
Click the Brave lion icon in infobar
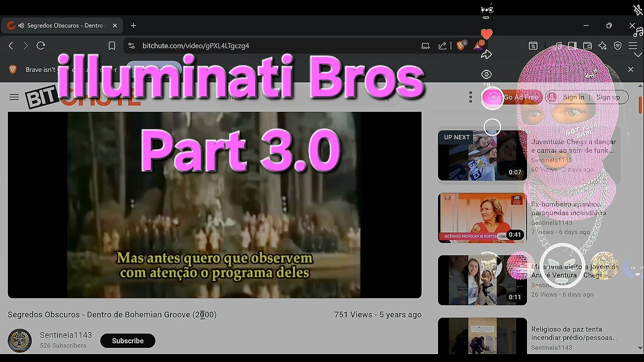[x=13, y=69]
